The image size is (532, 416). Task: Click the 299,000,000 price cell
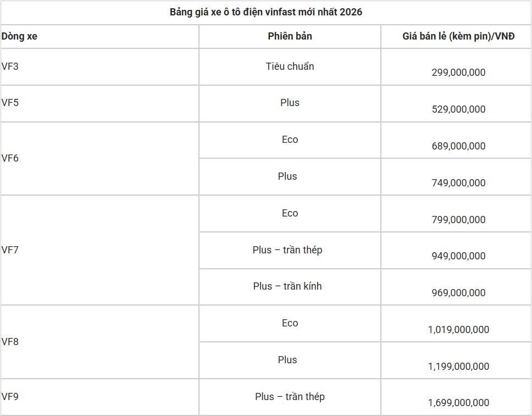458,73
